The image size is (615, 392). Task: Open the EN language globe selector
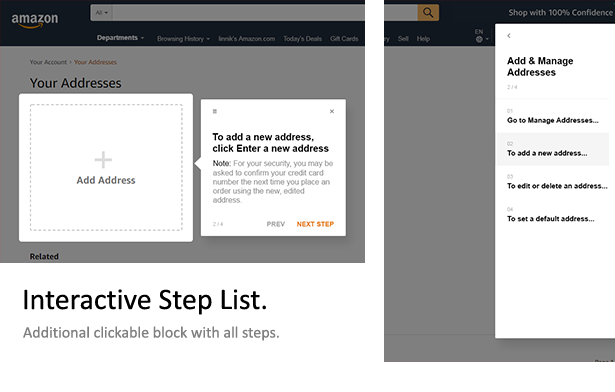pyautogui.click(x=481, y=36)
